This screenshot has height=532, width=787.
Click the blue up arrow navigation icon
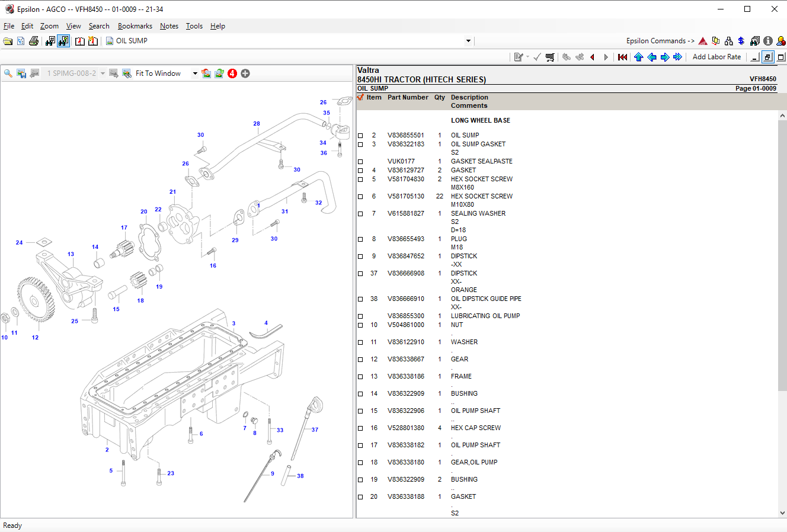pos(638,57)
